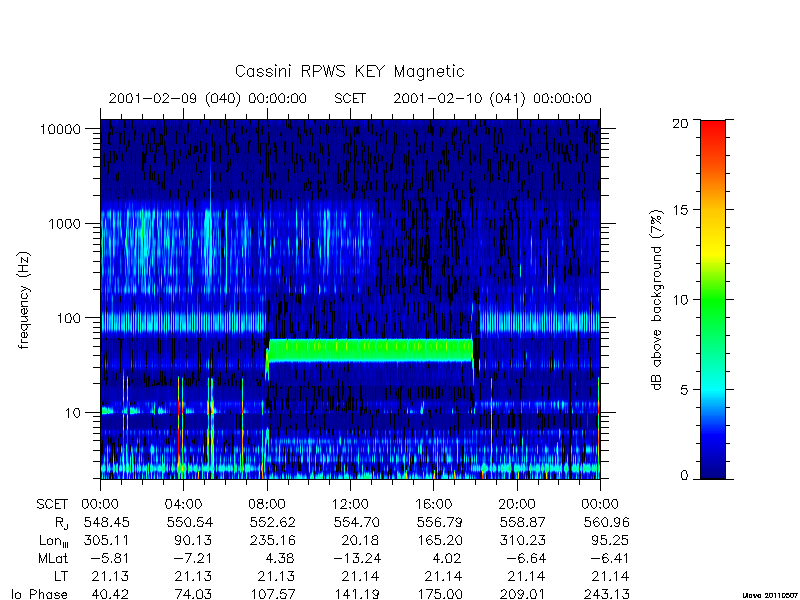This screenshot has width=800, height=600.
Task: Click the green region of the colorbar
Action: (x=713, y=300)
